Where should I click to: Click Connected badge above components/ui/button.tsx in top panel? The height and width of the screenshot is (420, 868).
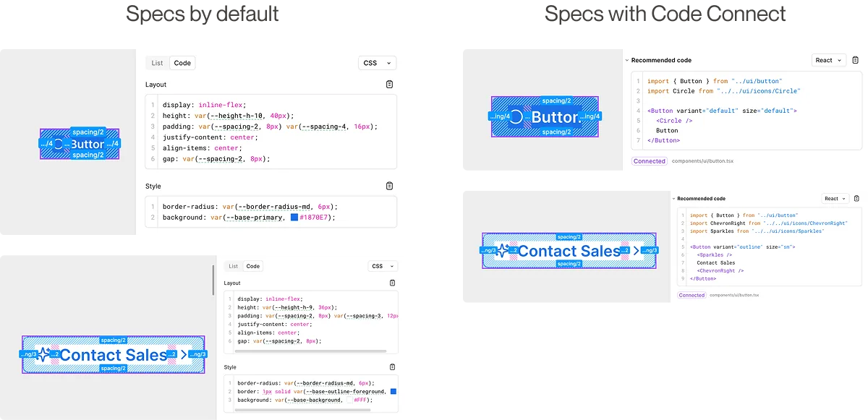650,161
